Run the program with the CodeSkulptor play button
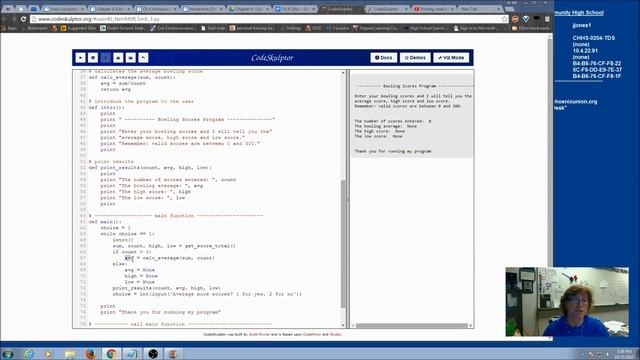 80,58
